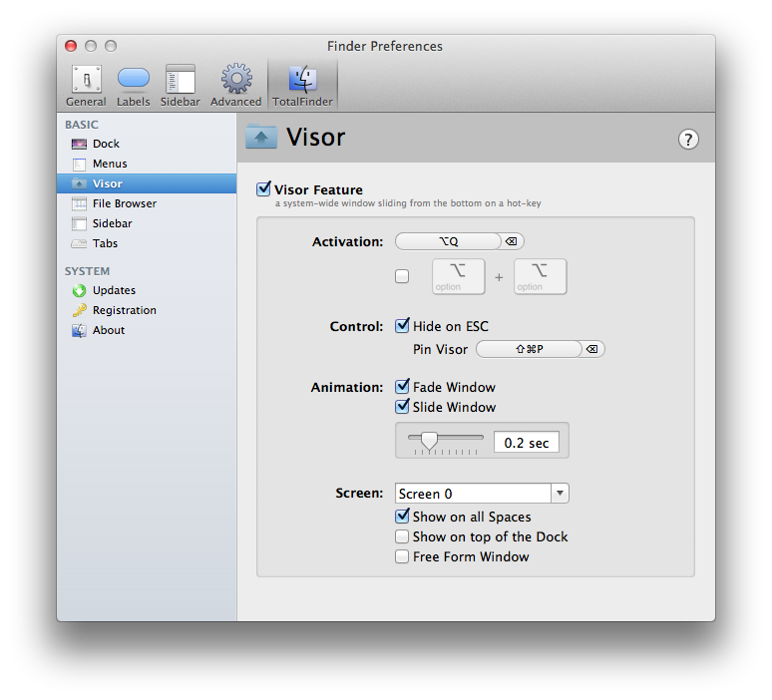Clear the Pin Visor shortcut
772x700 pixels.
(x=592, y=350)
